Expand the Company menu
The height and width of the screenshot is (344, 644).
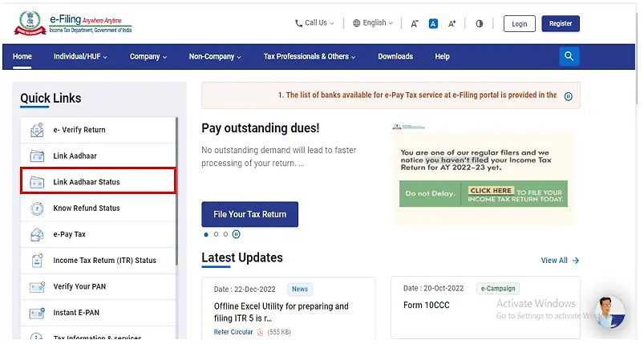[148, 57]
